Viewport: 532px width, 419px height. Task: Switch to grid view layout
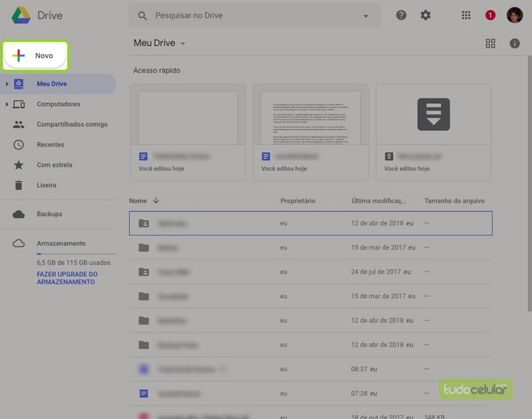click(490, 44)
